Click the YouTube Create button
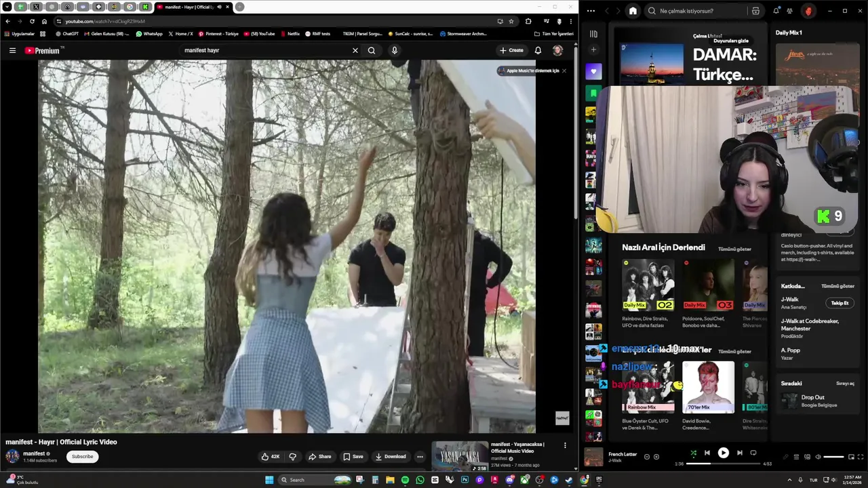868x488 pixels. pyautogui.click(x=511, y=50)
